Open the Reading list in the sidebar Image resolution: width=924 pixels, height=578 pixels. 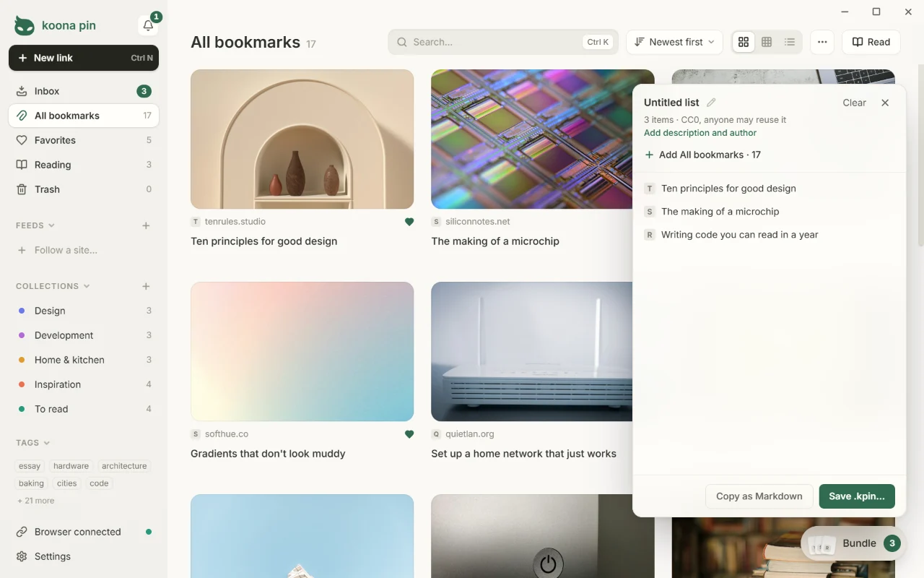[84, 165]
